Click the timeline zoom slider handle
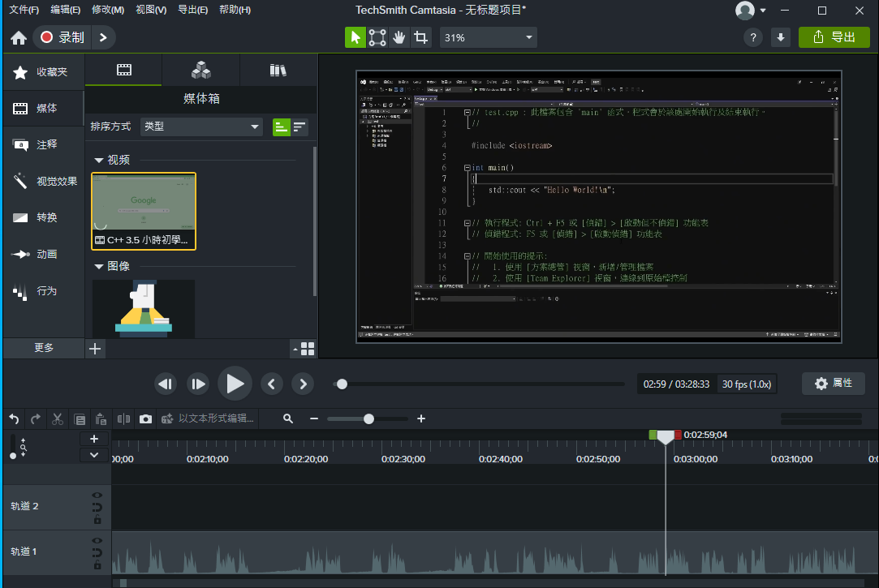 [x=368, y=419]
